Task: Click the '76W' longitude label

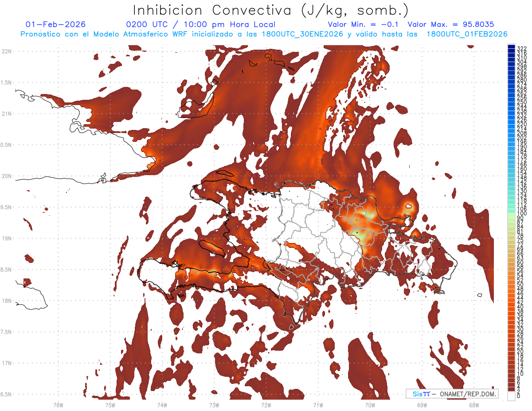Action: pyautogui.click(x=58, y=405)
